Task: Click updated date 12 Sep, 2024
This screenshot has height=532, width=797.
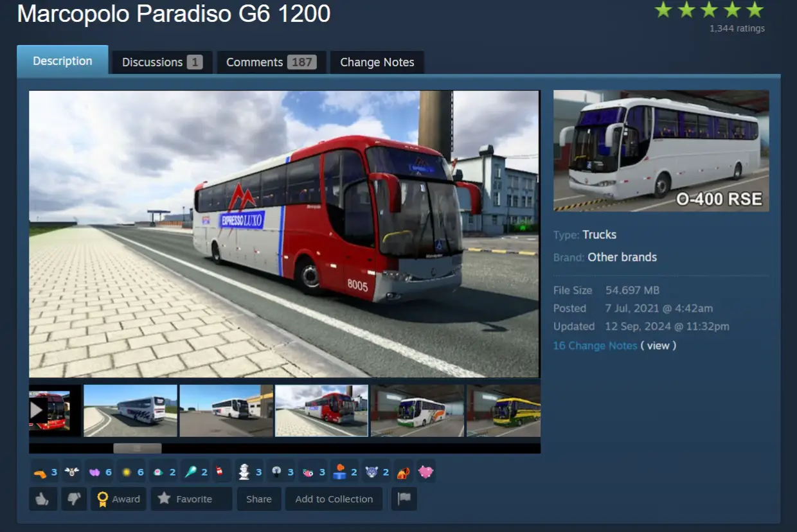Action: pyautogui.click(x=667, y=326)
